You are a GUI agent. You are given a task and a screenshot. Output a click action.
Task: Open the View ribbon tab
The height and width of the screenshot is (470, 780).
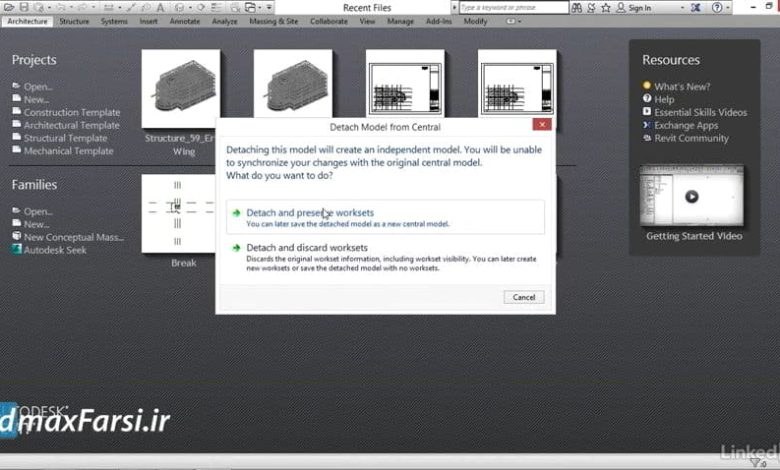pos(367,21)
